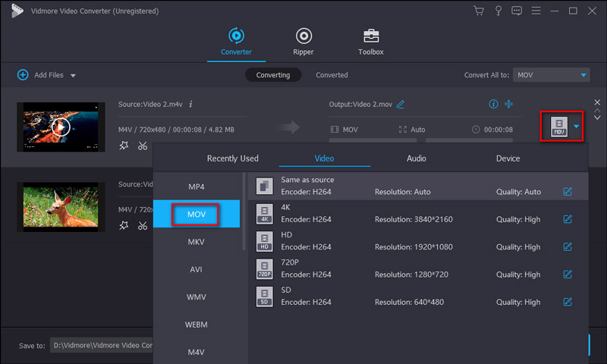Switch to the Device format tab

click(x=508, y=158)
